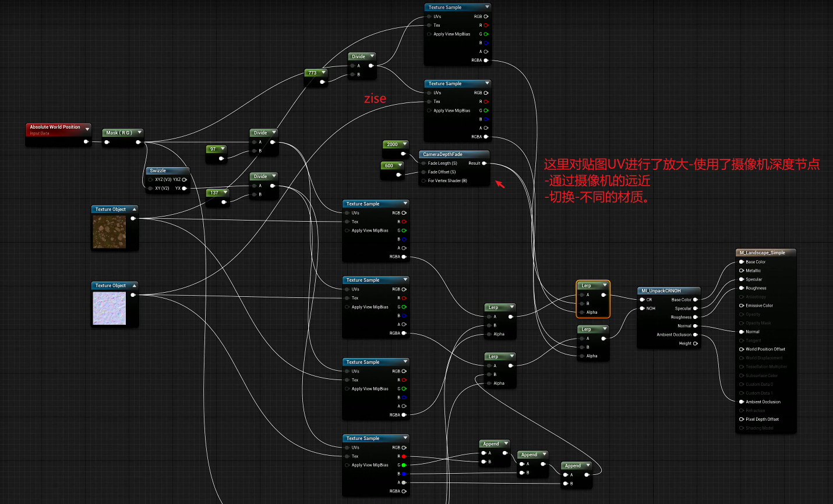
Task: Click the Mask ( R G ) input pin
Action: (107, 142)
